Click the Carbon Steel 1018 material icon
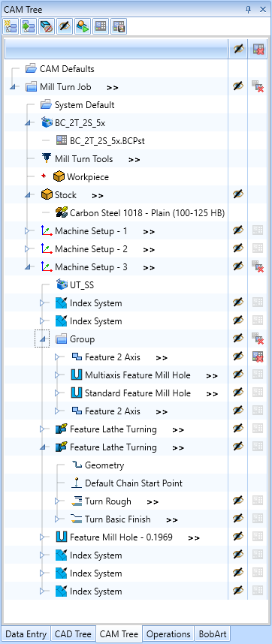The image size is (272, 644). pos(61,212)
